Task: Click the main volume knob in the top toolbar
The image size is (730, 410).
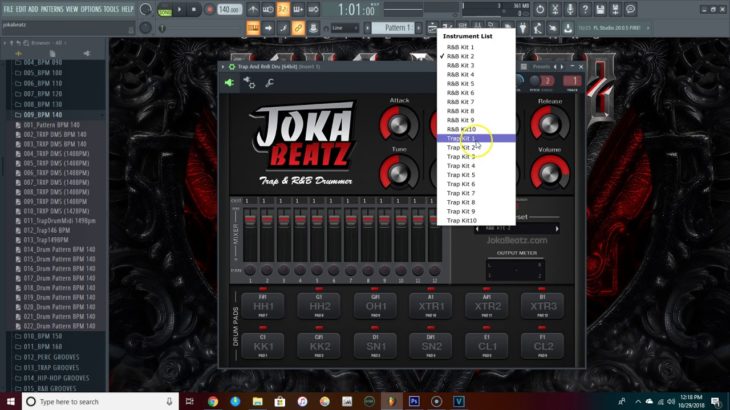Action: pos(146,9)
